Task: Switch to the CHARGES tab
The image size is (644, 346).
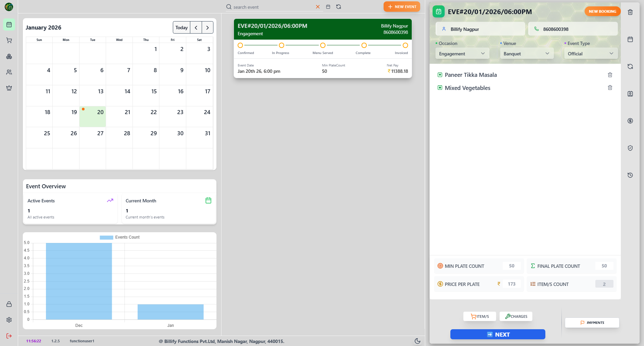Action: 516,316
